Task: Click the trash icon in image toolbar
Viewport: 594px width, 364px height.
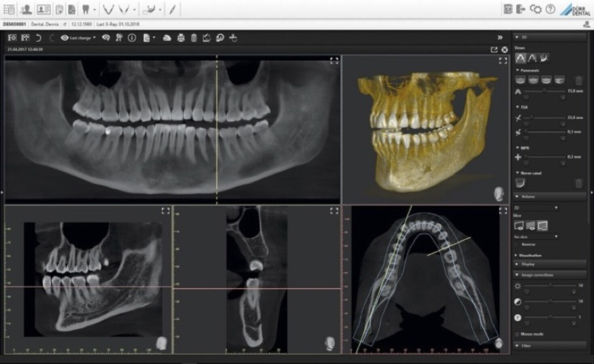Action: (x=194, y=38)
